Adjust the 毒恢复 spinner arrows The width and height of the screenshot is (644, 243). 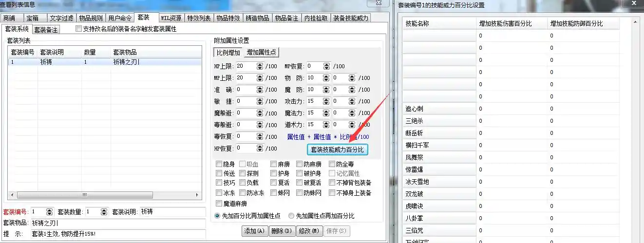[260, 137]
